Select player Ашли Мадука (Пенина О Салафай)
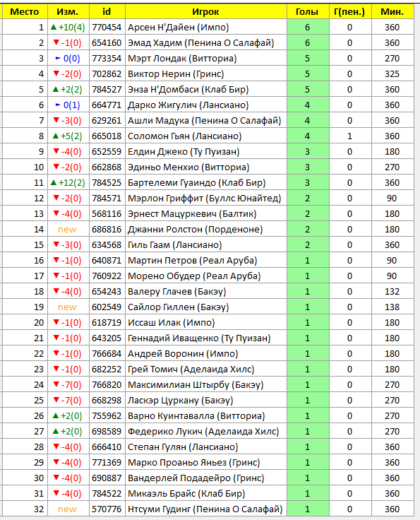Image resolution: width=420 pixels, height=520 pixels. pos(205,121)
